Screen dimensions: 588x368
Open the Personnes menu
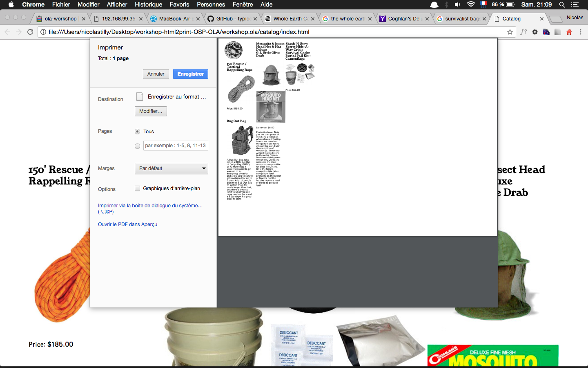pos(211,4)
